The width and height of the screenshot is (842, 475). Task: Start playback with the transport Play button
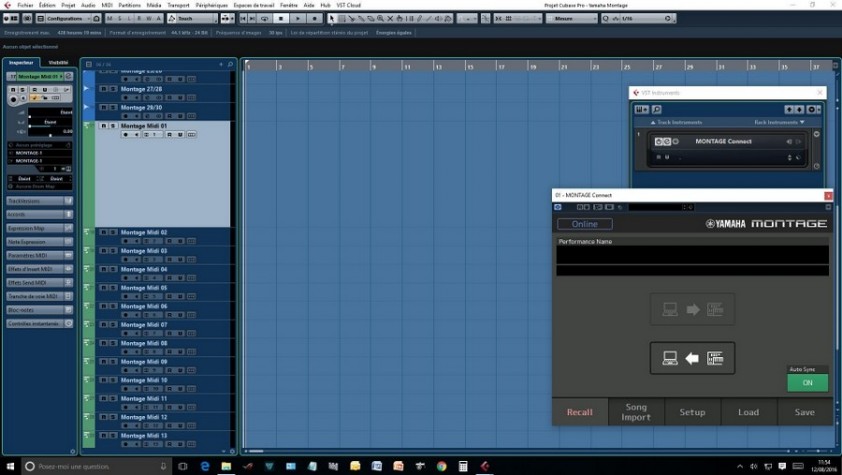coord(297,18)
